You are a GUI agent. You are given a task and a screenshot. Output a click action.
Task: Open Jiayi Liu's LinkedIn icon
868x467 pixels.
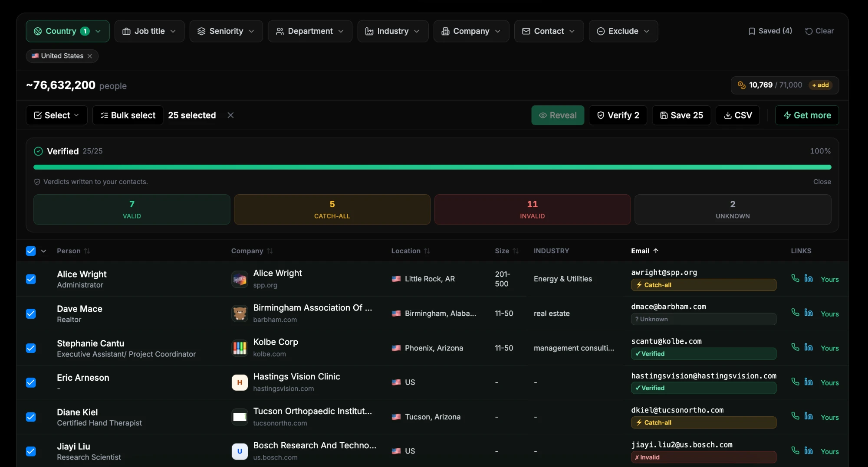tap(809, 451)
